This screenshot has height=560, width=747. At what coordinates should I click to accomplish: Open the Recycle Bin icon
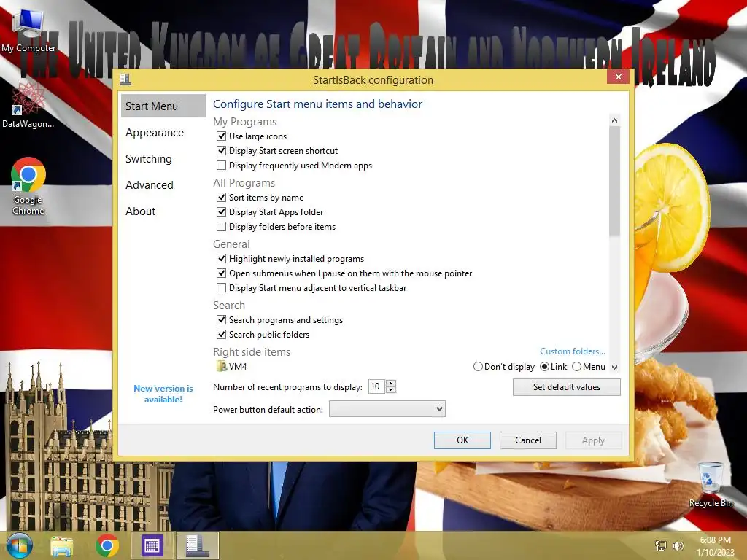point(711,484)
